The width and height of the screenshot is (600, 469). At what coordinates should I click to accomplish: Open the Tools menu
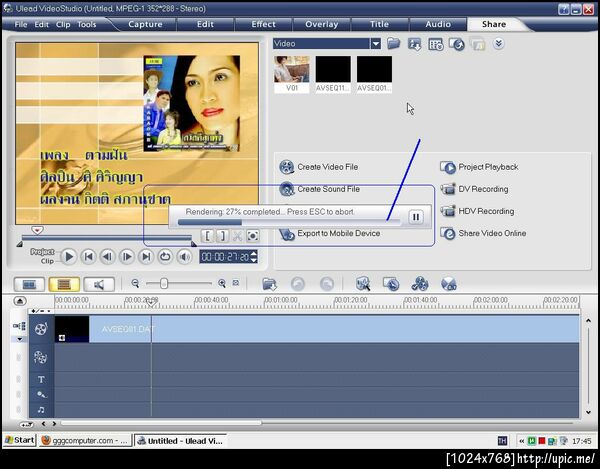[x=86, y=24]
